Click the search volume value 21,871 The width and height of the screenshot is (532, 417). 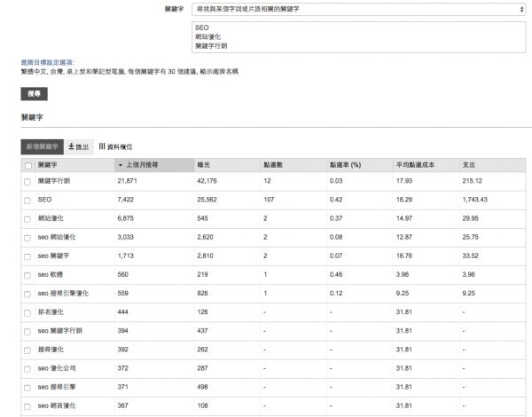click(127, 181)
